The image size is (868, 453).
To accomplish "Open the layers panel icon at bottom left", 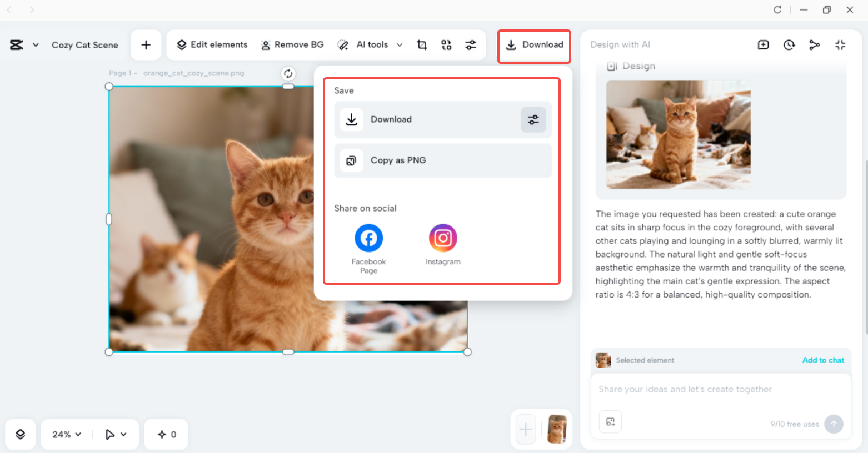I will coord(21,434).
